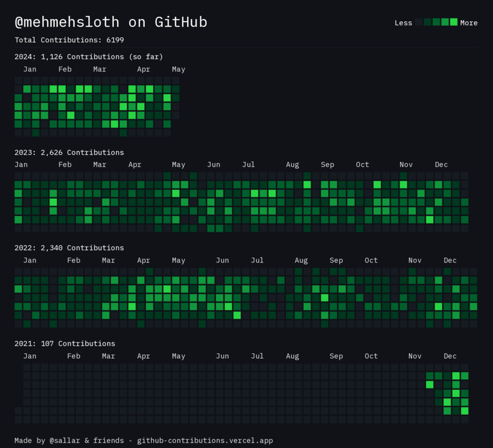This screenshot has width=493, height=448.
Task: Click the Jul label in the 2023 graph
Action: (x=248, y=164)
